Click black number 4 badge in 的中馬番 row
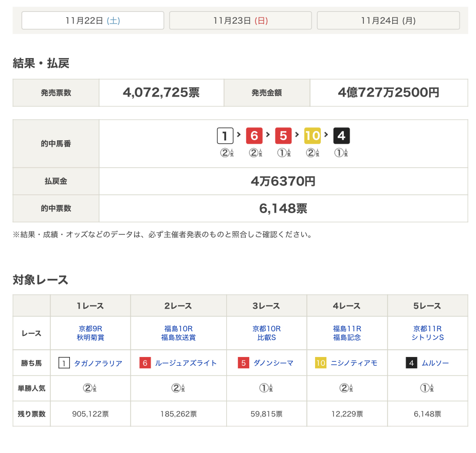 pyautogui.click(x=341, y=136)
